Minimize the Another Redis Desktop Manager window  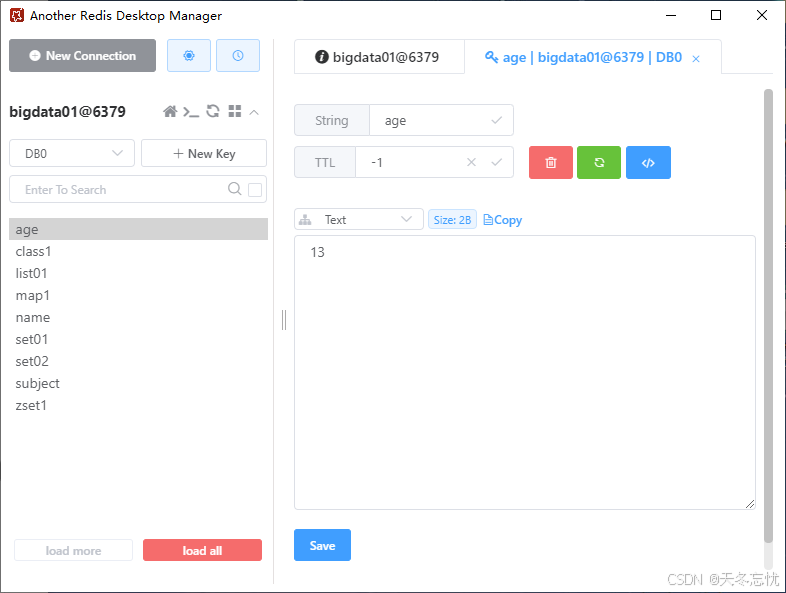[671, 15]
